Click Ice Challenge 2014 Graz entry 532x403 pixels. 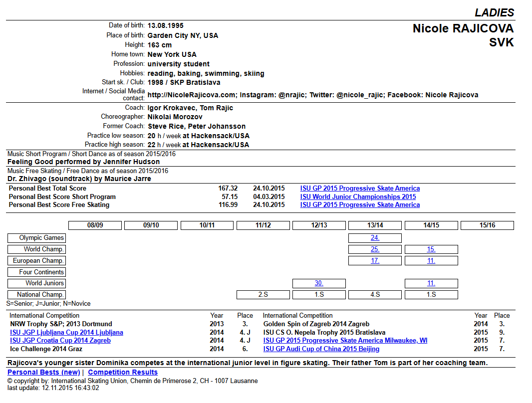[46, 349]
